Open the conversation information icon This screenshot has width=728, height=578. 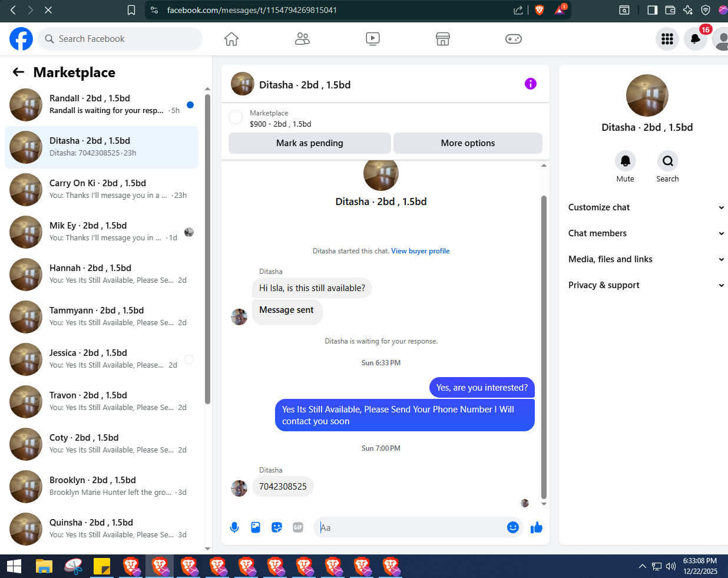coord(531,84)
